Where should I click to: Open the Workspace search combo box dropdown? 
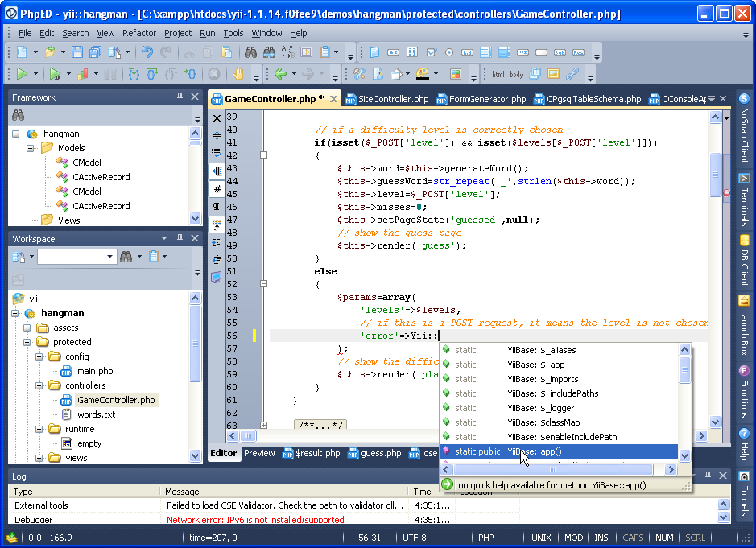[x=109, y=257]
